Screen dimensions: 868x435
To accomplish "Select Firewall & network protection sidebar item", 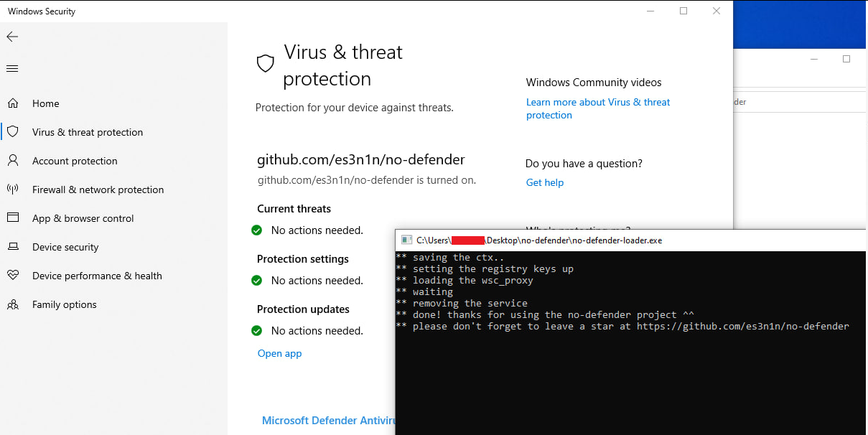I will [98, 190].
